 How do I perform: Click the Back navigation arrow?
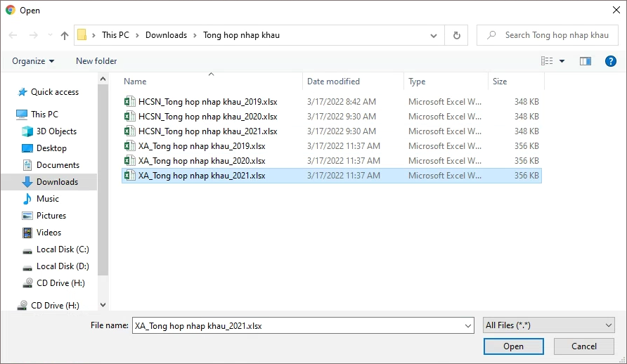click(13, 35)
